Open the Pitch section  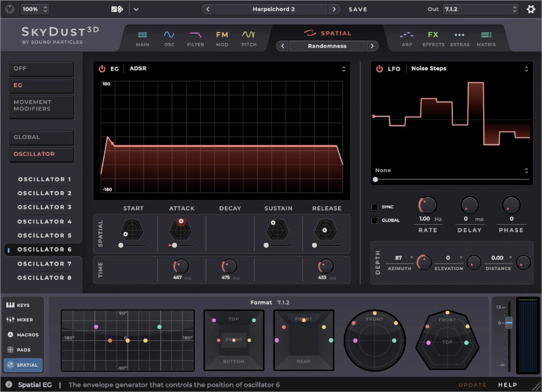click(249, 37)
